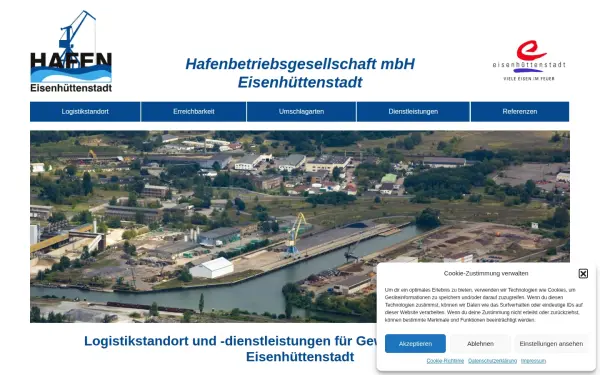Click the Hafen Eisenhüttenstadt crane logo
Image resolution: width=600 pixels, height=375 pixels.
pyautogui.click(x=71, y=51)
